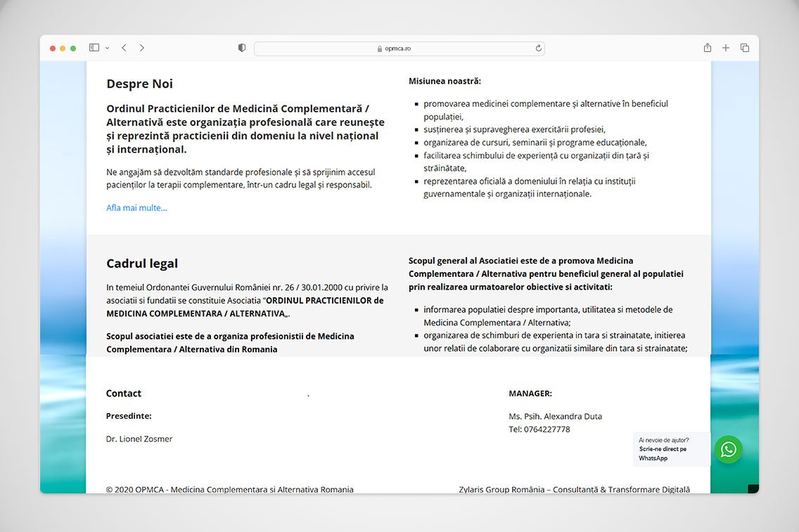Go back to the previous page
Image resolution: width=799 pixels, height=532 pixels.
tap(124, 48)
